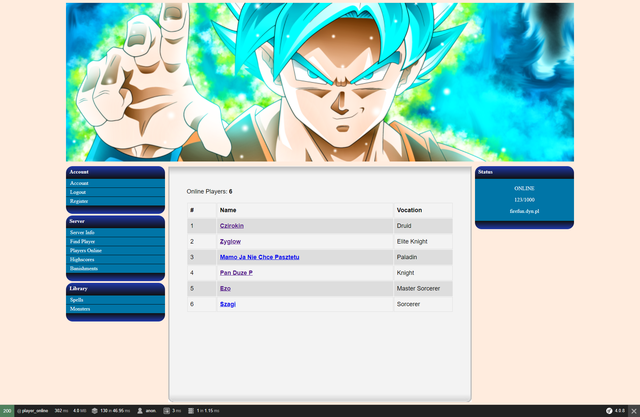Open player Szagi's profile
This screenshot has height=417, width=640.
(x=228, y=304)
